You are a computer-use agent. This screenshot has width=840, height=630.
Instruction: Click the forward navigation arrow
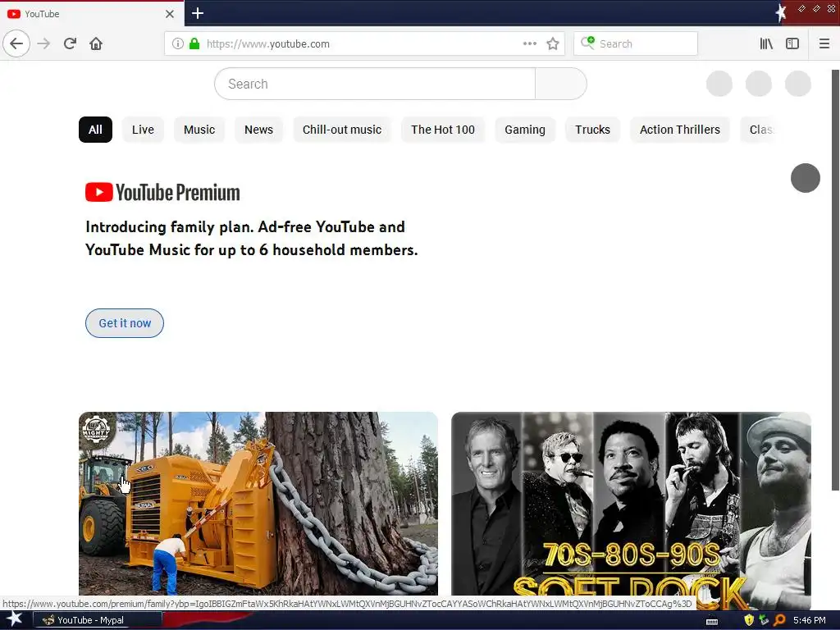pos(44,44)
